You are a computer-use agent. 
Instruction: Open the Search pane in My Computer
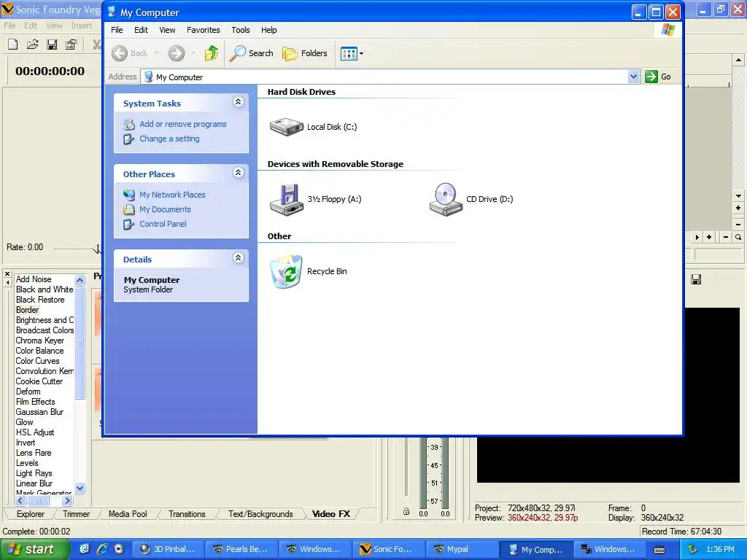pos(251,53)
